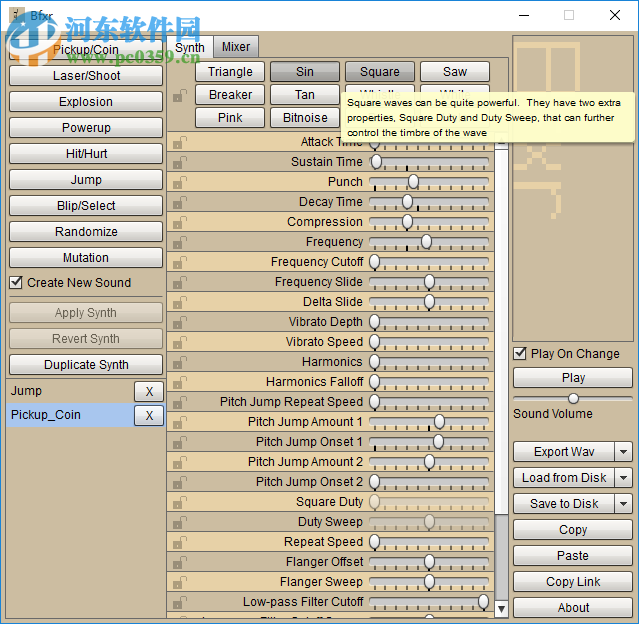639x624 pixels.
Task: Click the Sound Volume slider handle
Action: pyautogui.click(x=573, y=398)
